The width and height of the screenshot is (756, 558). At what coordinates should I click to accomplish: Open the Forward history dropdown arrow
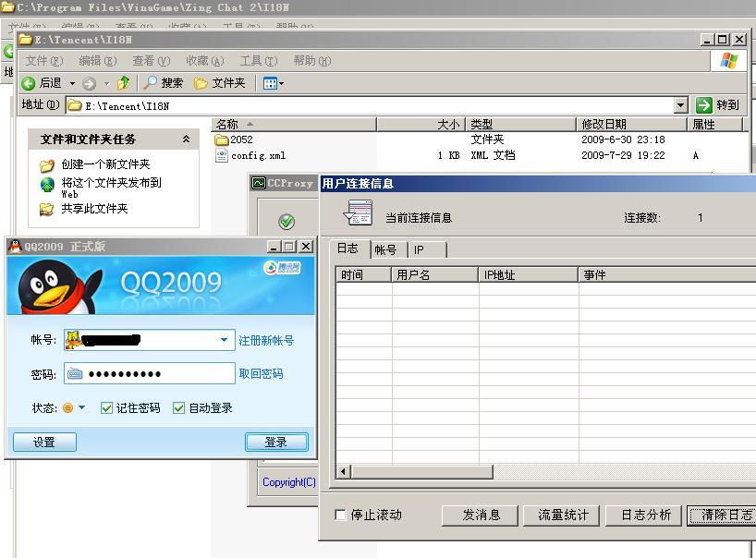[x=106, y=84]
